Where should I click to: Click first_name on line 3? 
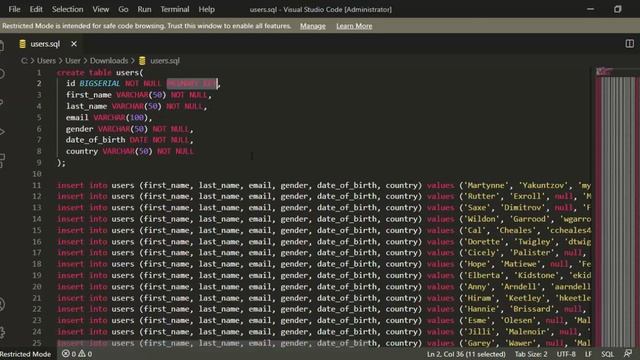tap(89, 95)
